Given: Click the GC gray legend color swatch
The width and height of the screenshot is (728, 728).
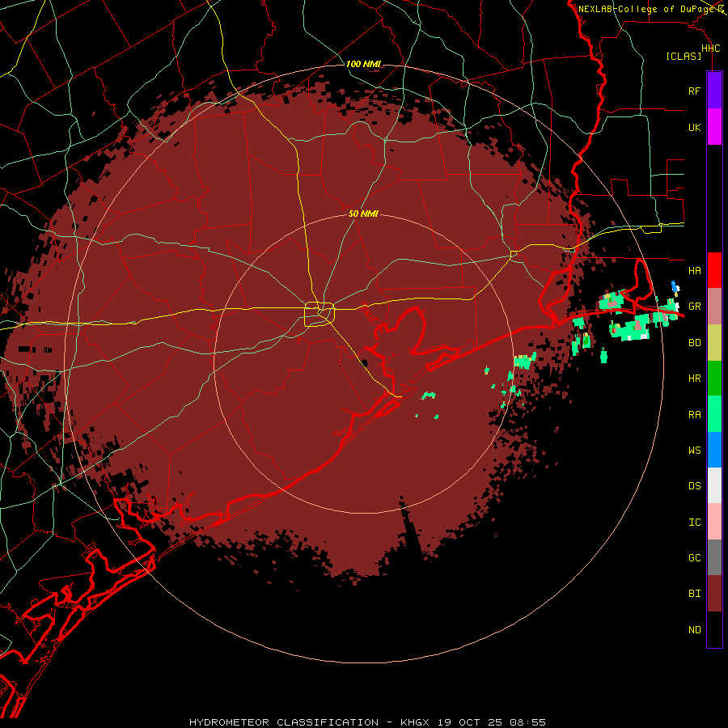Looking at the screenshot, I should (x=714, y=557).
